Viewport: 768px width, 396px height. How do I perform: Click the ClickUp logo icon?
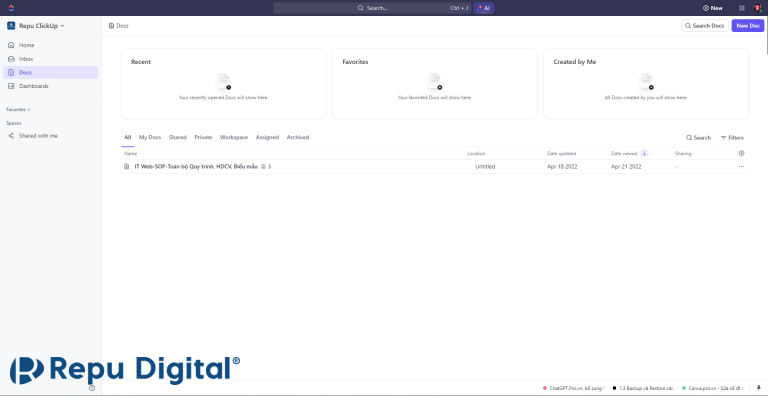click(11, 8)
